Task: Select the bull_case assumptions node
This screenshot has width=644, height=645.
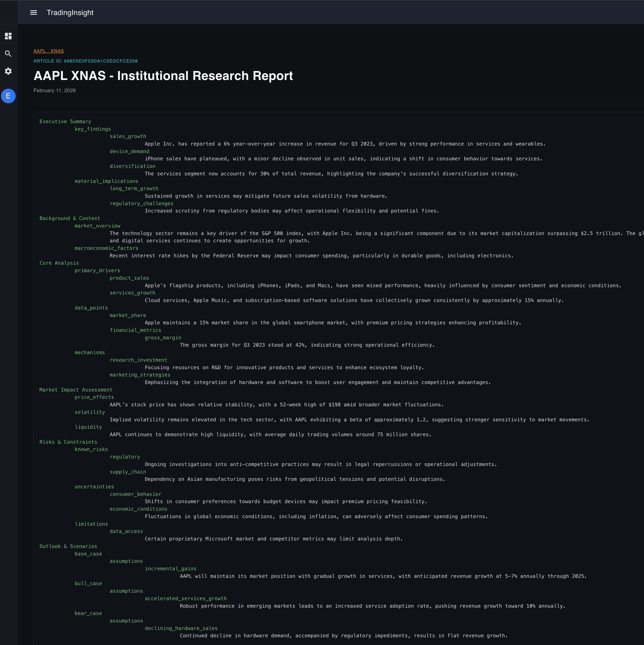Action: click(126, 591)
